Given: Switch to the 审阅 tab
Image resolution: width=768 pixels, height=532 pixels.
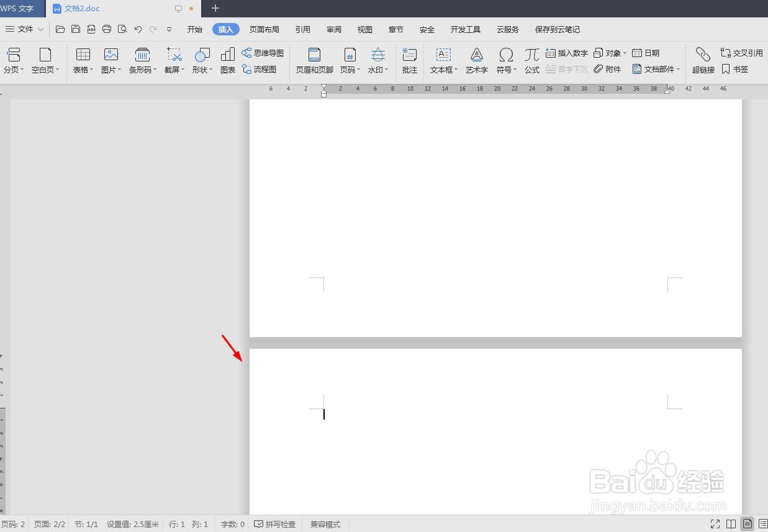Looking at the screenshot, I should [x=334, y=29].
